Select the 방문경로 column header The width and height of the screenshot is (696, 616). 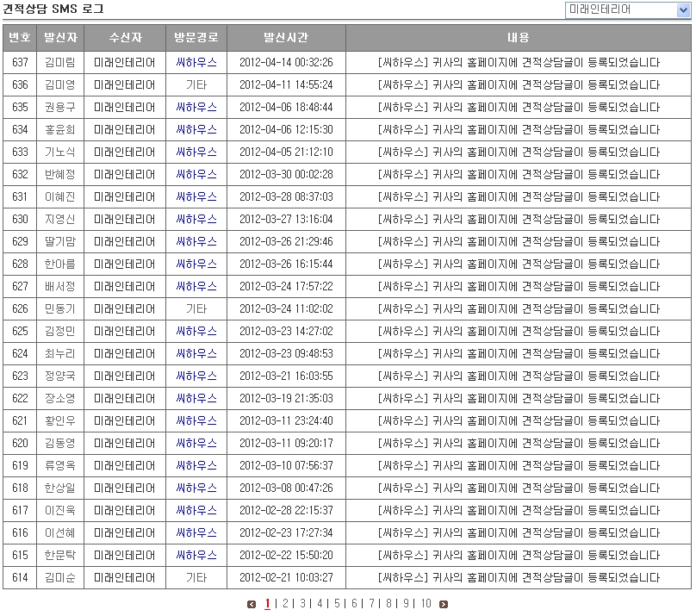[x=196, y=38]
